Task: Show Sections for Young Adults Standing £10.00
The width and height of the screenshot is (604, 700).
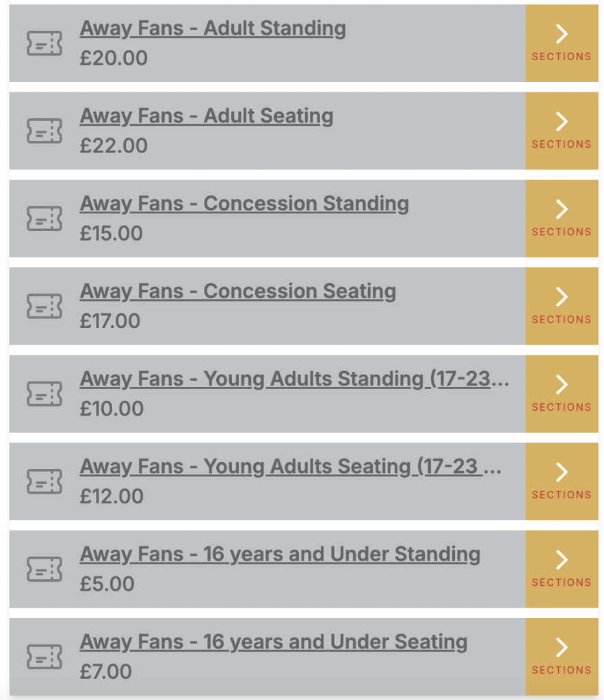Action: [562, 394]
